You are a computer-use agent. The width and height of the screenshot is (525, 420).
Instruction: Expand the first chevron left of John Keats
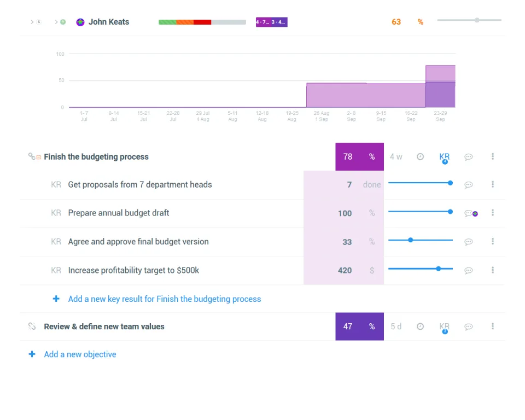(32, 22)
